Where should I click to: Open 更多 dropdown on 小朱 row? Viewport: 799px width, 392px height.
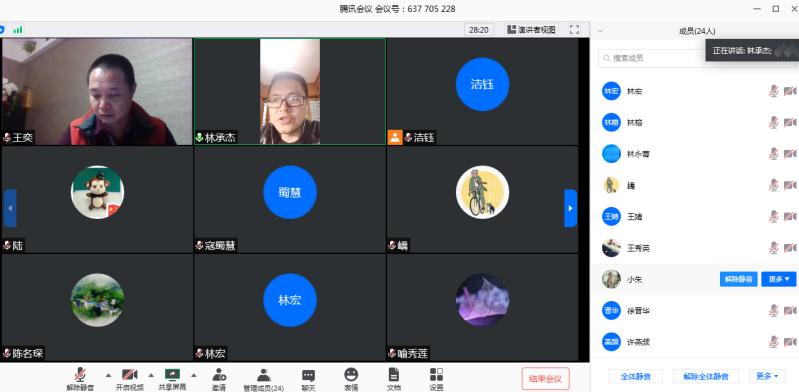(x=779, y=279)
